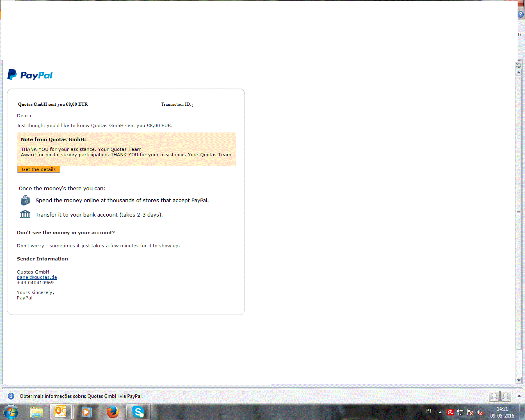Image resolution: width=525 pixels, height=420 pixels.
Task: Click 'Spend the money online' text line
Action: pos(122,201)
